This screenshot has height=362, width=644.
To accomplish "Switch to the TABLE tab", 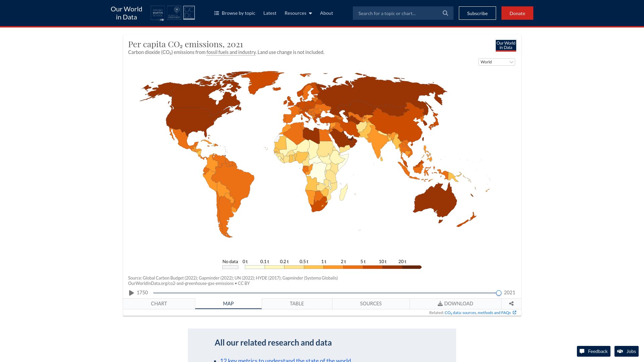I will 297,304.
